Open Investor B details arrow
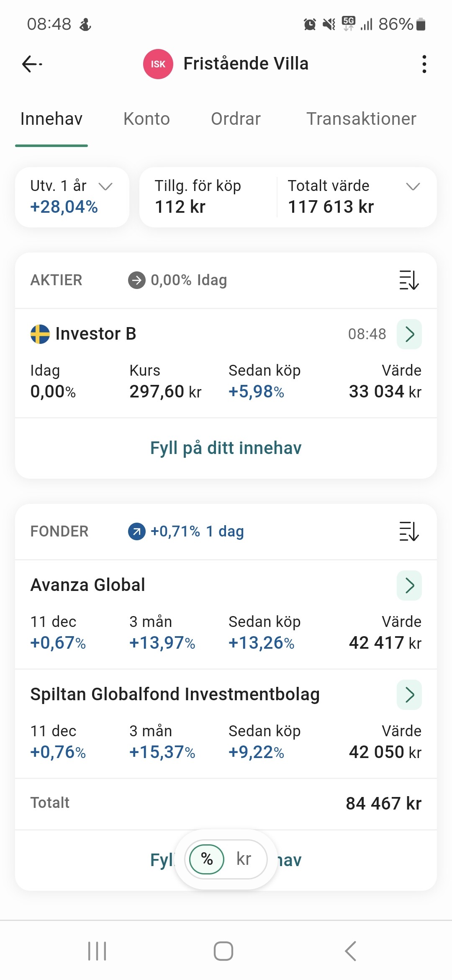The height and width of the screenshot is (980, 452). coord(409,334)
